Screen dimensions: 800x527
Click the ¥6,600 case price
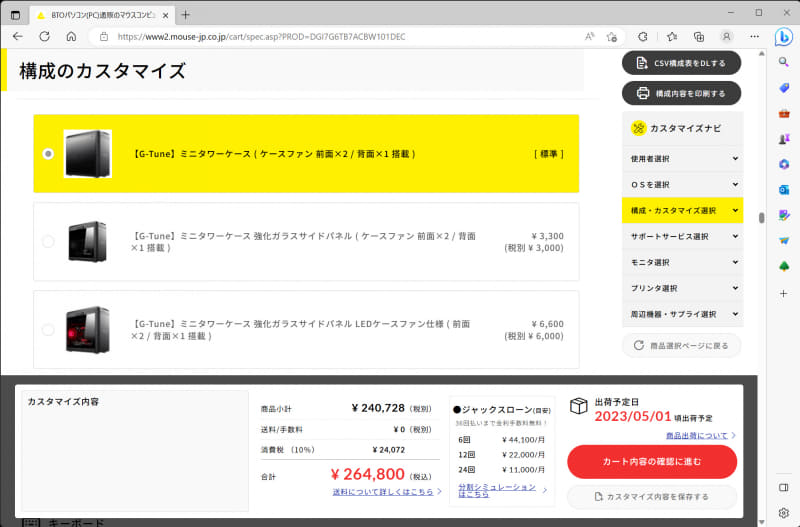coord(547,324)
